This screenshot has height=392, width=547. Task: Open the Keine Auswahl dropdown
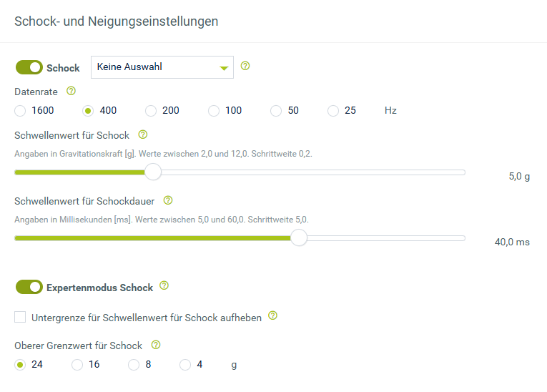pos(162,67)
